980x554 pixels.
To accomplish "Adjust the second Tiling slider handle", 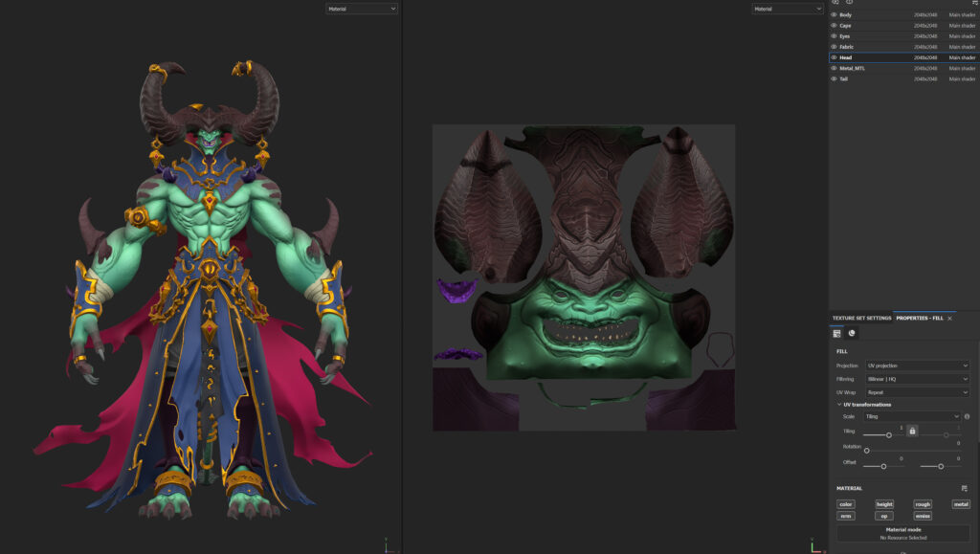I will tap(947, 434).
